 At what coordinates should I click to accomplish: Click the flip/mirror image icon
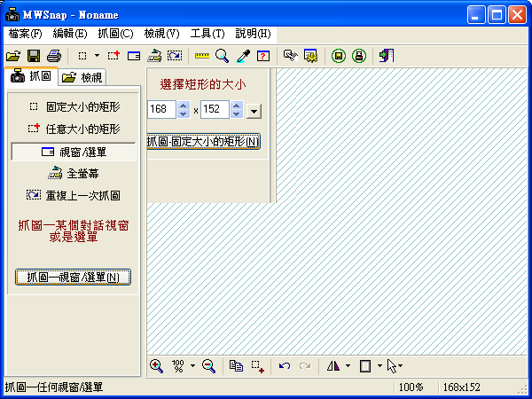click(333, 366)
